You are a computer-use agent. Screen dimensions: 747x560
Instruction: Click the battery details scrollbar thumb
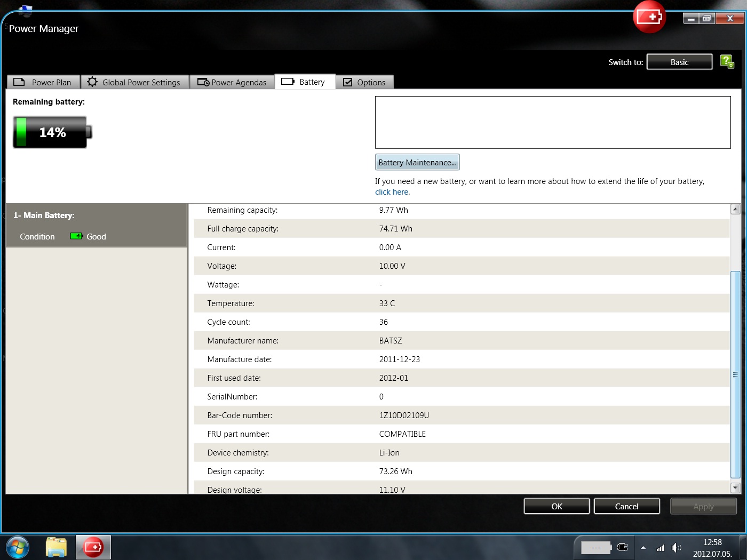coord(735,374)
